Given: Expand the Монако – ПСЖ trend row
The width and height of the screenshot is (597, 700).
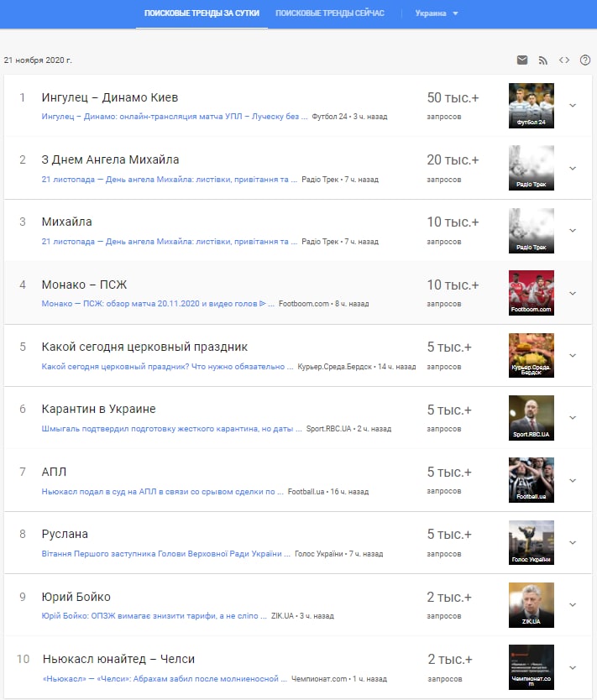Looking at the screenshot, I should click(573, 293).
